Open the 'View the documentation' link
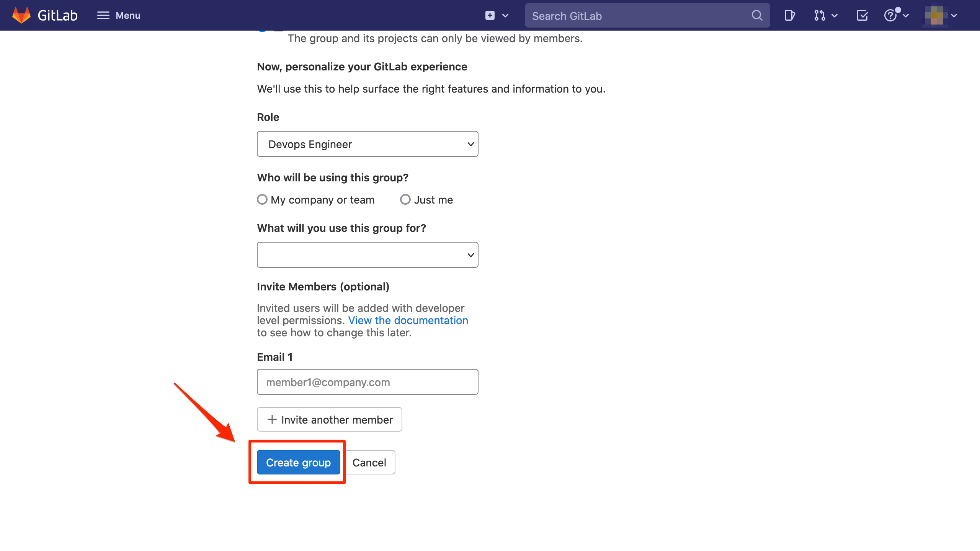 408,320
